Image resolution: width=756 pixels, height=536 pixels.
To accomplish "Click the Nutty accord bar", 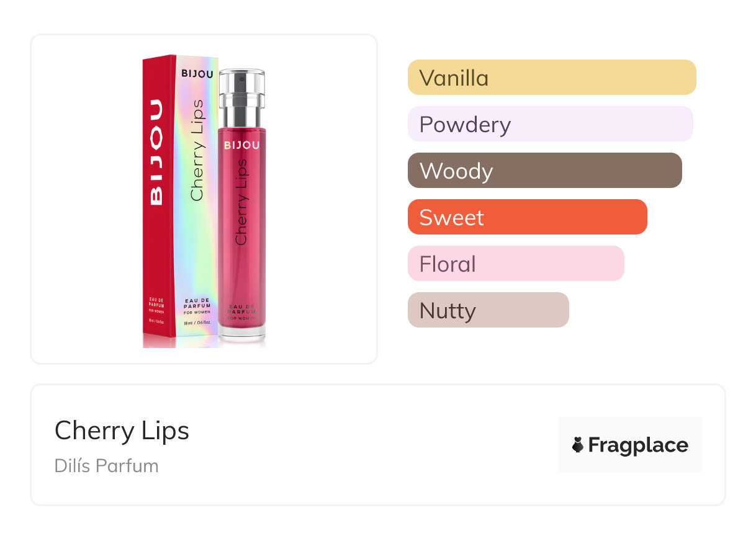I will click(488, 310).
